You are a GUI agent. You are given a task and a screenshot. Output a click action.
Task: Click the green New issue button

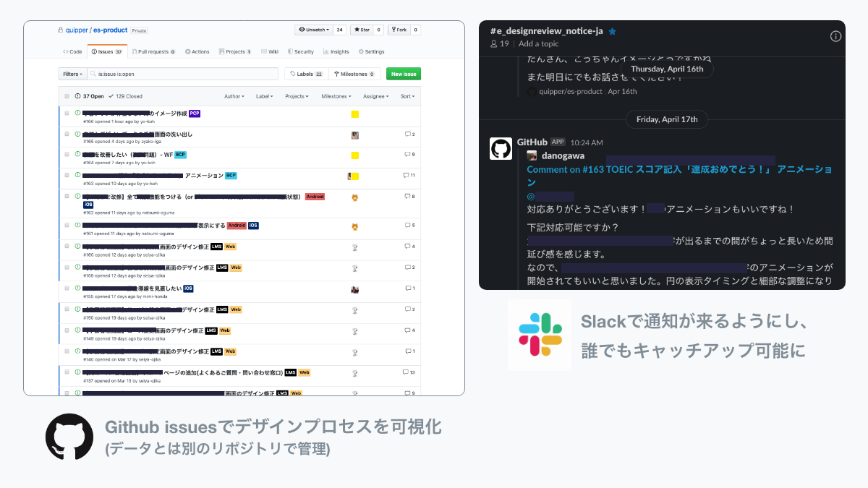404,74
